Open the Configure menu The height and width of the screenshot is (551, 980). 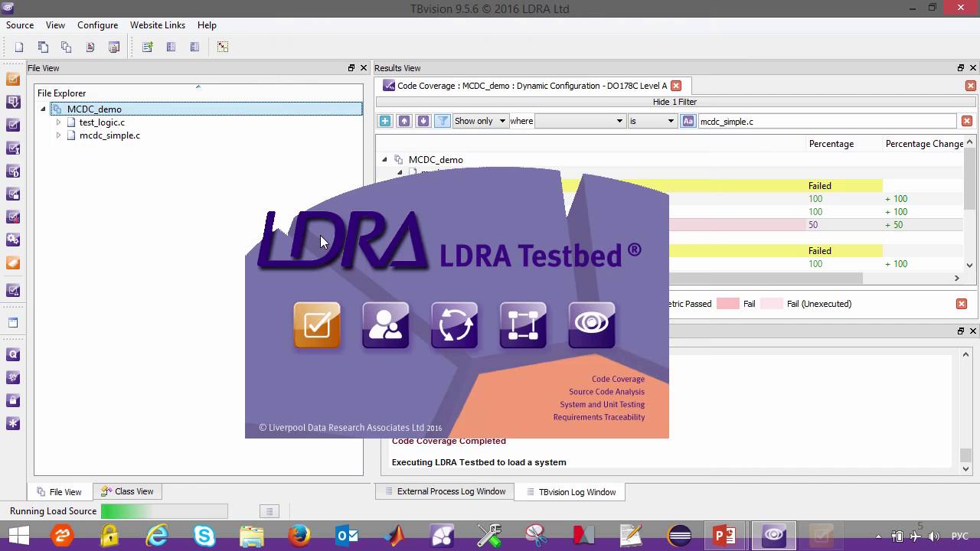coord(97,25)
